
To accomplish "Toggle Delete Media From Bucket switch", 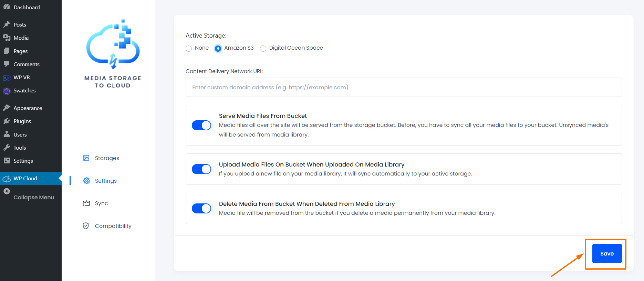I will coord(201,208).
